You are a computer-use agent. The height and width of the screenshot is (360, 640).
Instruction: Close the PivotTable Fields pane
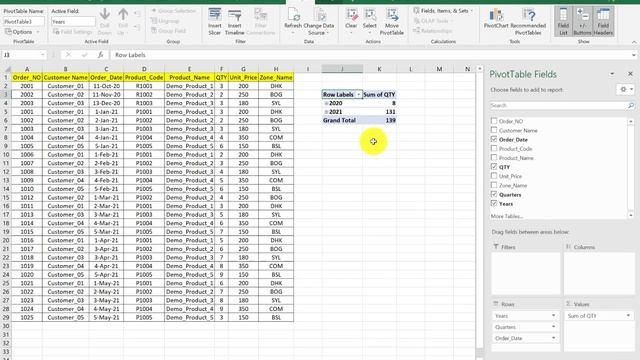pyautogui.click(x=630, y=74)
